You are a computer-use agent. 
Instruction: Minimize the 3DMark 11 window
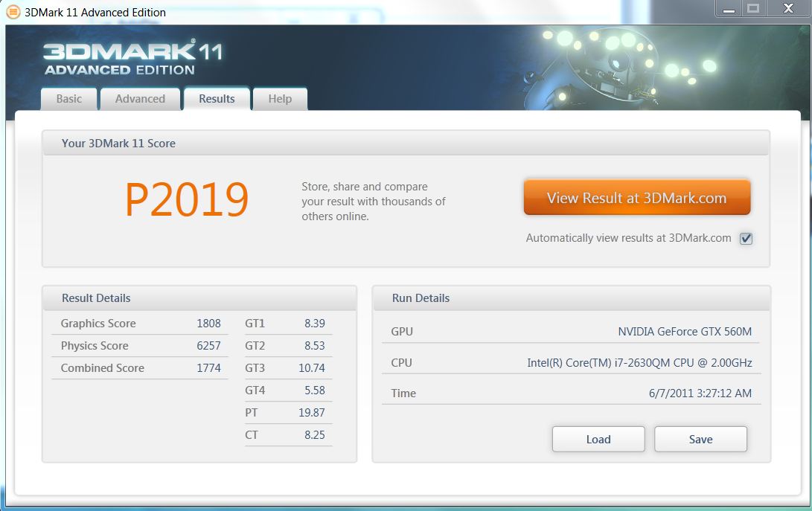pos(729,8)
